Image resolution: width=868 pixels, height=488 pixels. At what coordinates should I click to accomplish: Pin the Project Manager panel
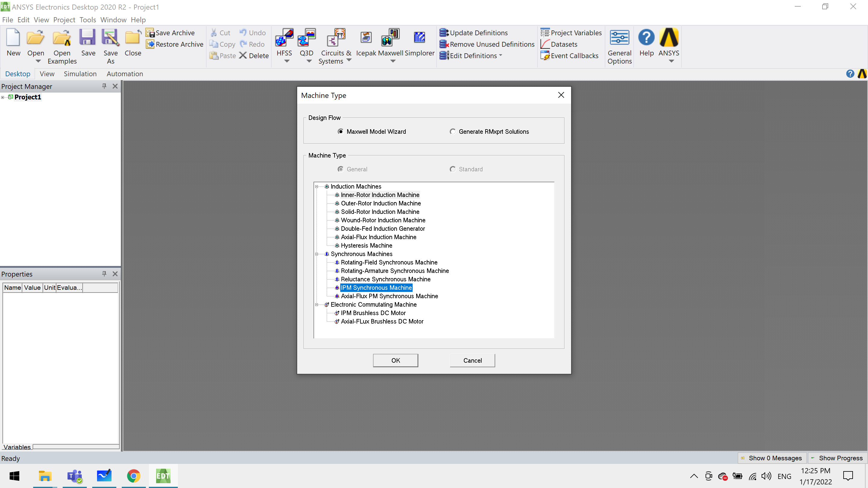click(104, 86)
